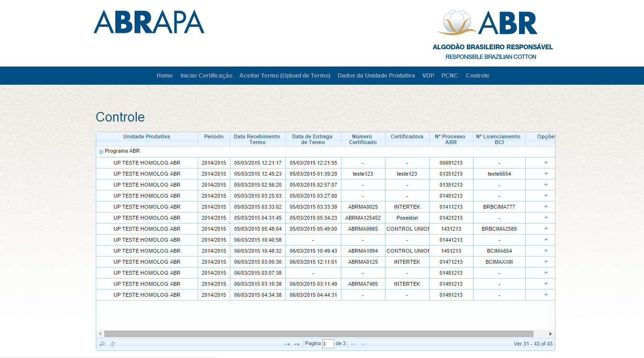Open options arrow for process 01391213 row
The width and height of the screenshot is (644, 358).
pyautogui.click(x=546, y=185)
